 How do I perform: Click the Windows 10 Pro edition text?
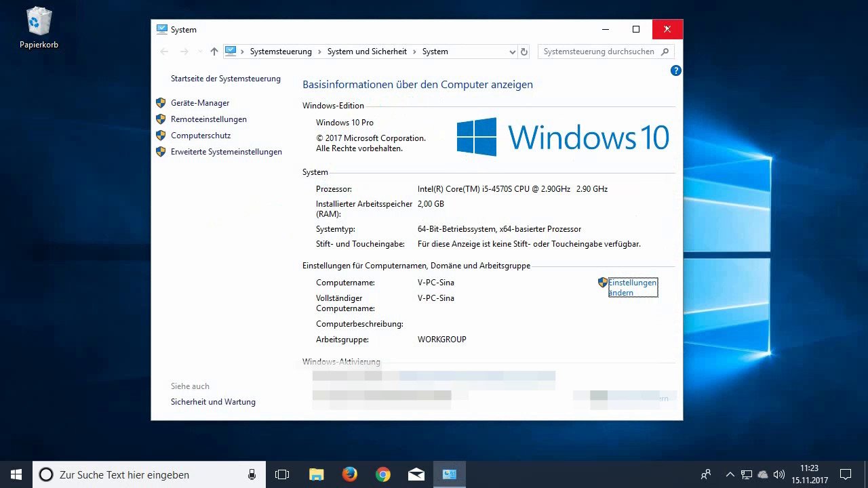[344, 123]
